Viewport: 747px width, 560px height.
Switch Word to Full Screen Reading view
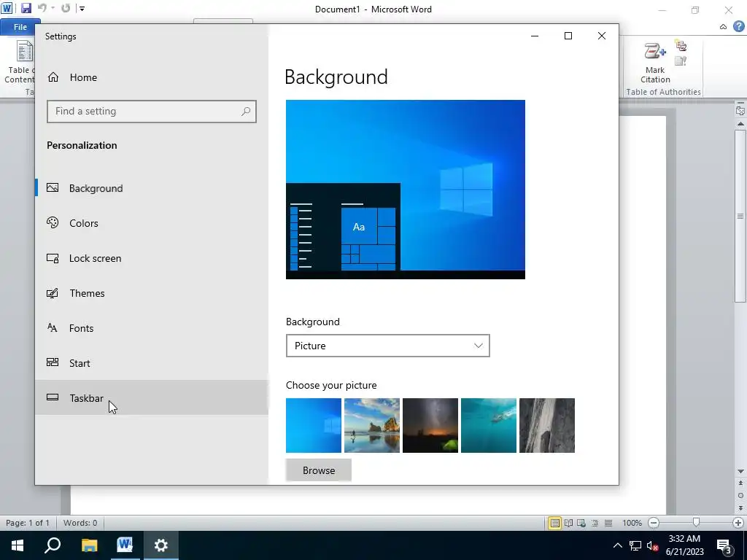pos(568,523)
